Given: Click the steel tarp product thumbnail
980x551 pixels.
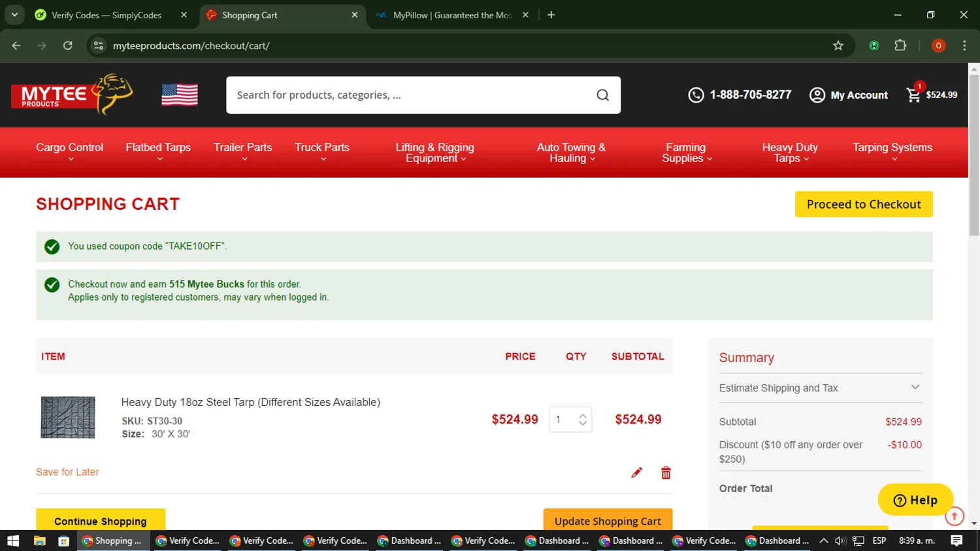Looking at the screenshot, I should (x=68, y=417).
